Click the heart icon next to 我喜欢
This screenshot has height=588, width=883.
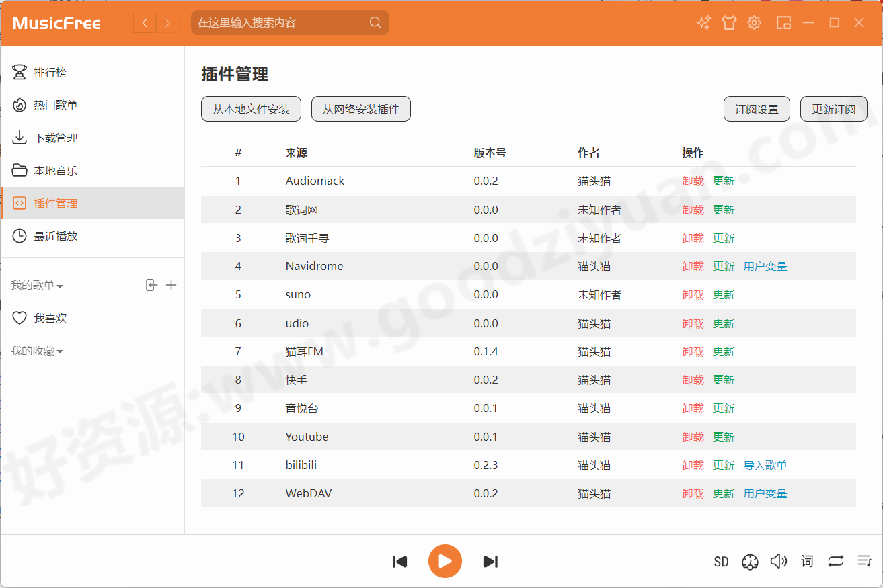(x=20, y=317)
